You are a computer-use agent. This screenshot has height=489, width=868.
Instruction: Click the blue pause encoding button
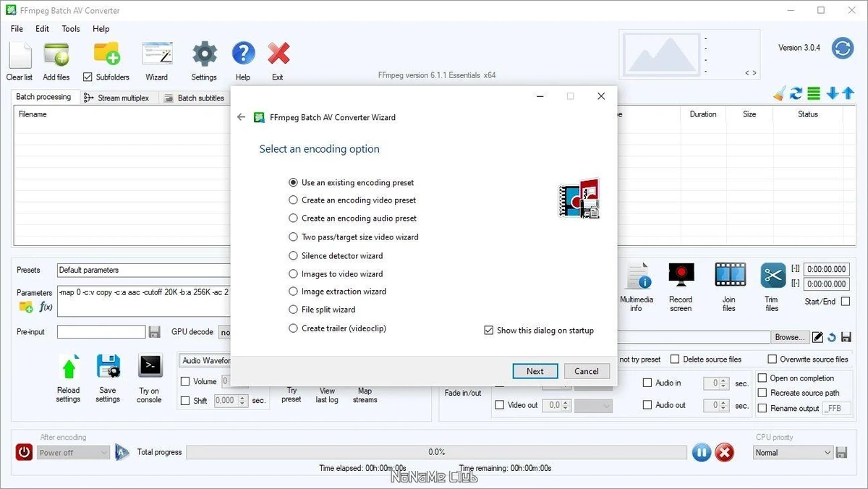[x=701, y=453]
